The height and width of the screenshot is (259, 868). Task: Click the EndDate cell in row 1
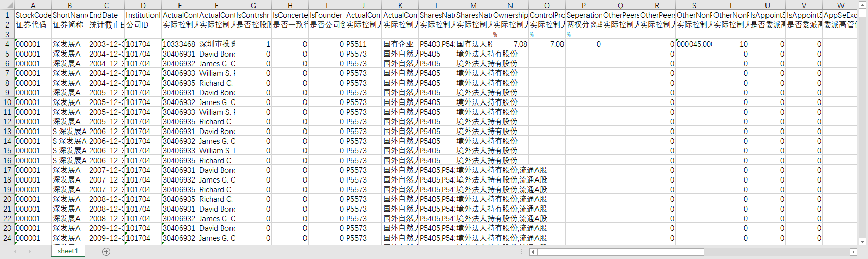tap(107, 15)
